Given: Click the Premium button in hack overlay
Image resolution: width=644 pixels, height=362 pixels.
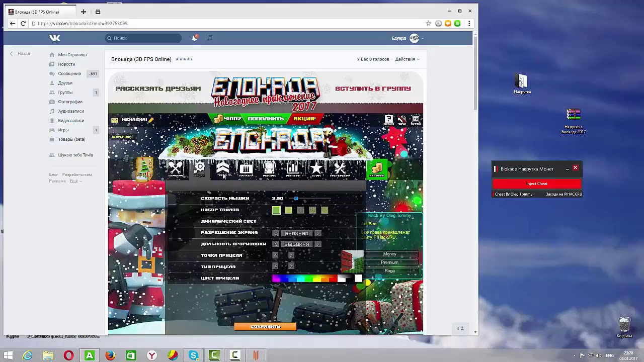Looking at the screenshot, I should [389, 262].
